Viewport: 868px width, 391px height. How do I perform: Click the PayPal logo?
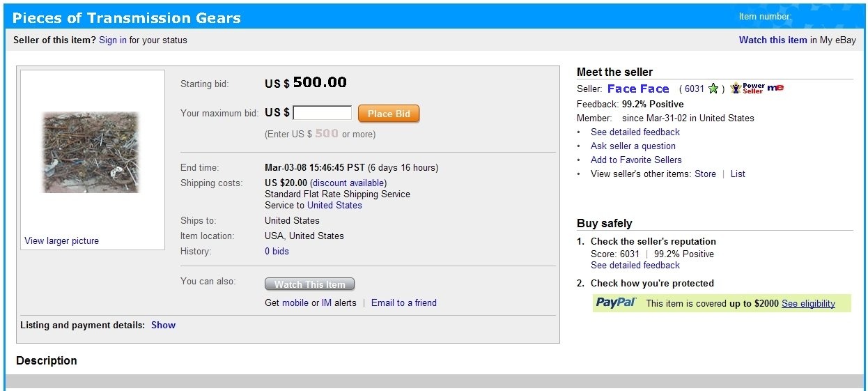616,302
